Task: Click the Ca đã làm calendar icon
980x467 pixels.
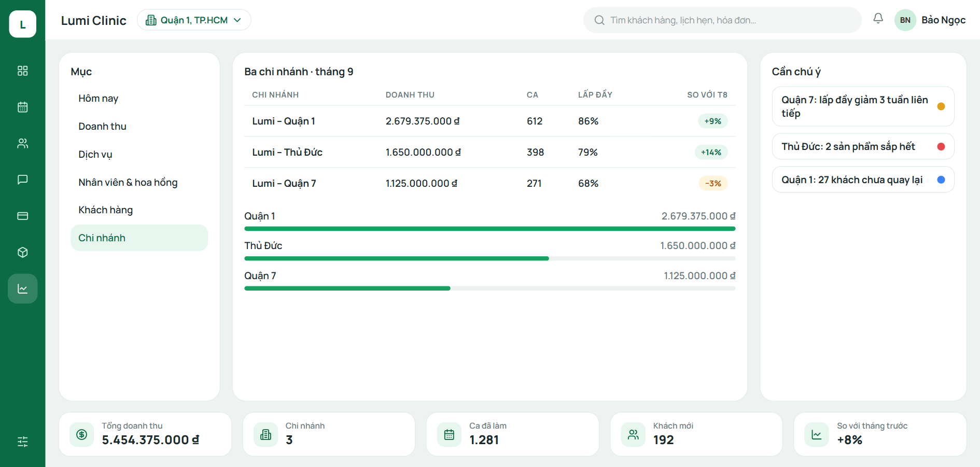Action: 449,434
